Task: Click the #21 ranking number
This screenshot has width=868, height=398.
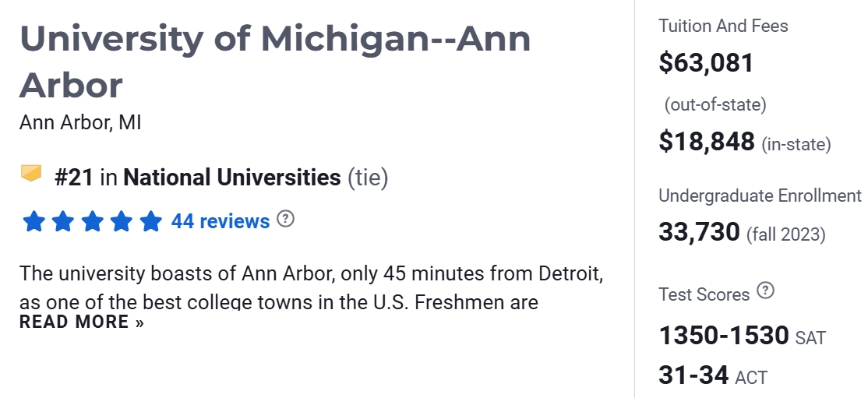Action: (74, 178)
